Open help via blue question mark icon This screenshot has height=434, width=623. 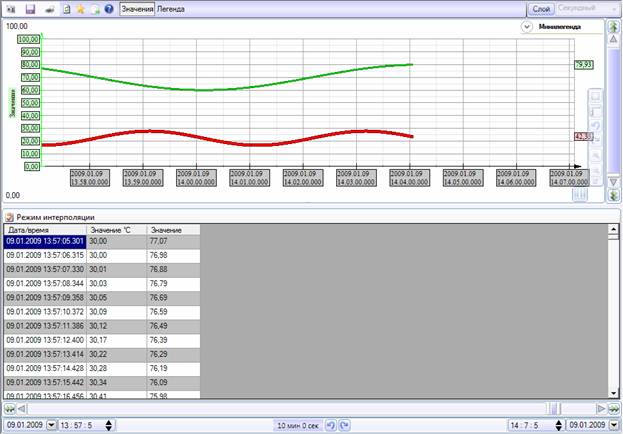pos(108,9)
